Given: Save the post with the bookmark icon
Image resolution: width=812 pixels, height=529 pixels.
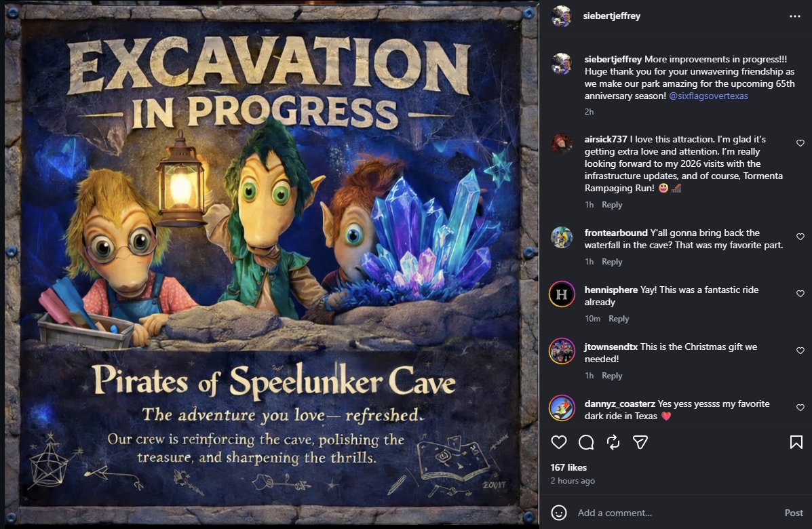Looking at the screenshot, I should pyautogui.click(x=796, y=442).
